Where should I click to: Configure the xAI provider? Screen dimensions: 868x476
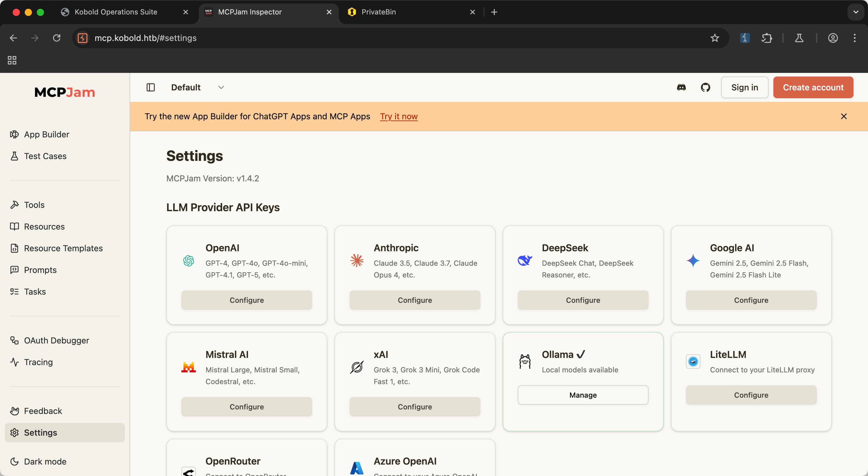(x=415, y=407)
